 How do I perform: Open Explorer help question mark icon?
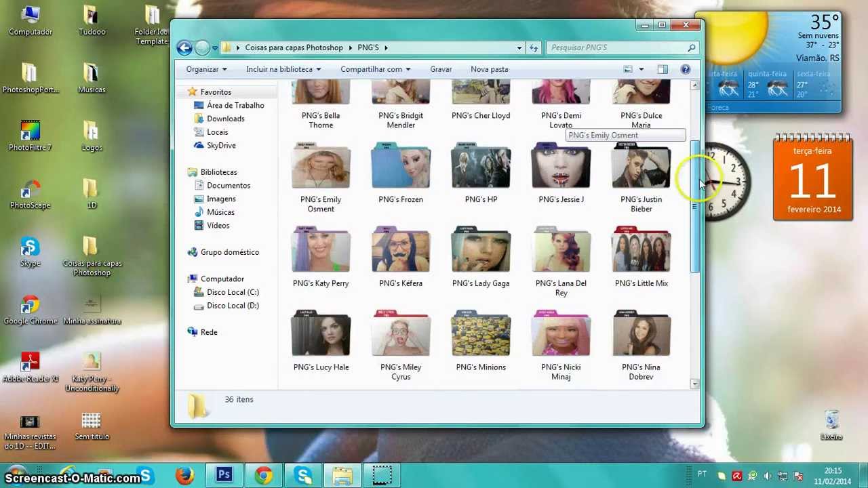686,69
